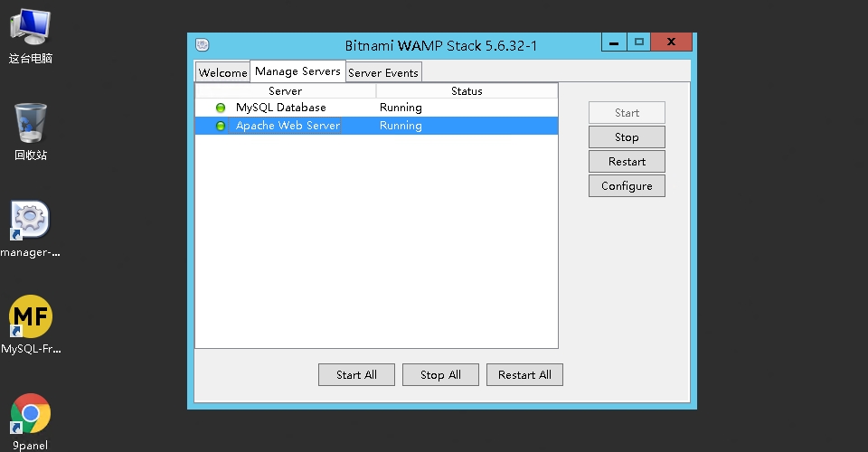Click the Stop All button
Screen dimensions: 868x452
click(440, 375)
